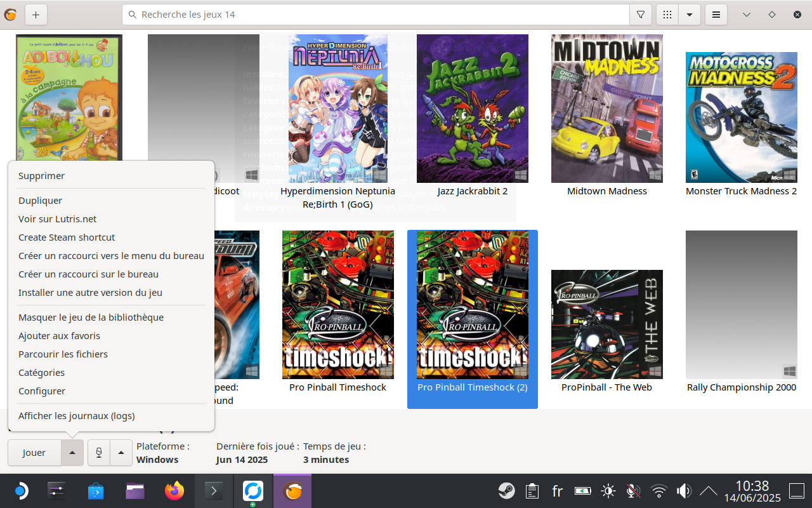Open the search filter funnel icon
The height and width of the screenshot is (508, 812).
pos(640,15)
